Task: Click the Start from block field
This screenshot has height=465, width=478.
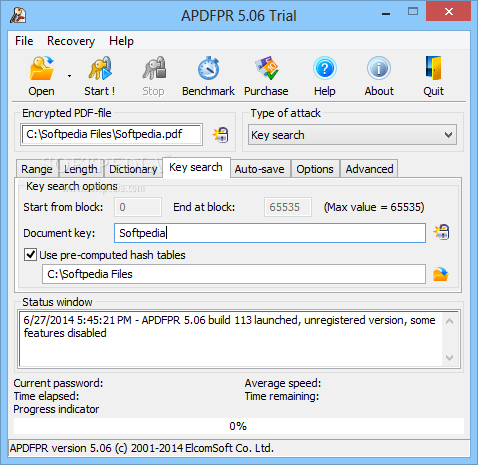Action: click(138, 207)
